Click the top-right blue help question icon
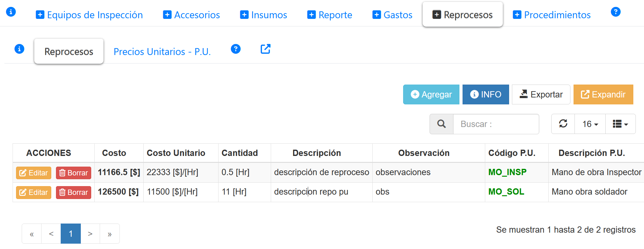Viewport: 644px width, 249px height. (615, 12)
